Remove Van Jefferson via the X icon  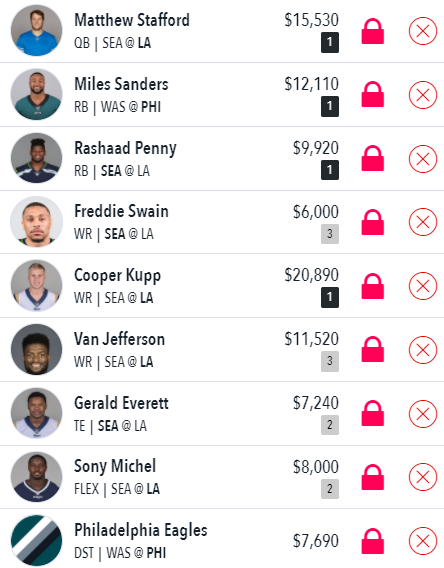[423, 350]
